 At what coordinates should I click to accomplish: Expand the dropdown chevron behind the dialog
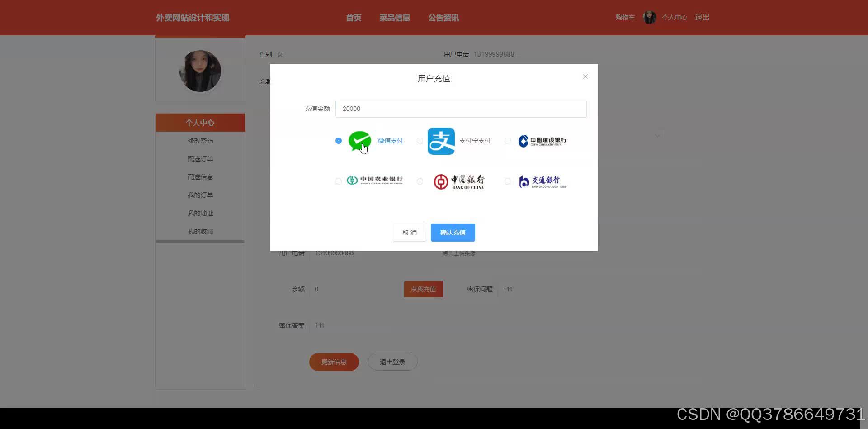tap(657, 135)
